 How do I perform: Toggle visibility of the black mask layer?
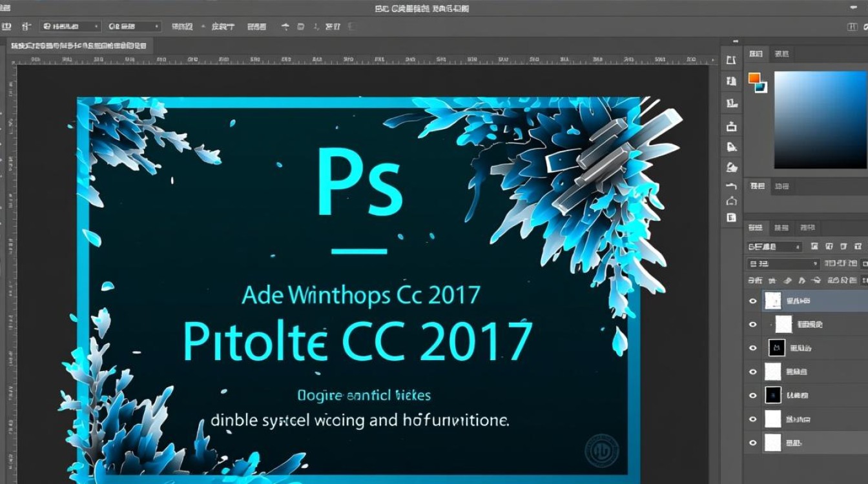tap(753, 348)
